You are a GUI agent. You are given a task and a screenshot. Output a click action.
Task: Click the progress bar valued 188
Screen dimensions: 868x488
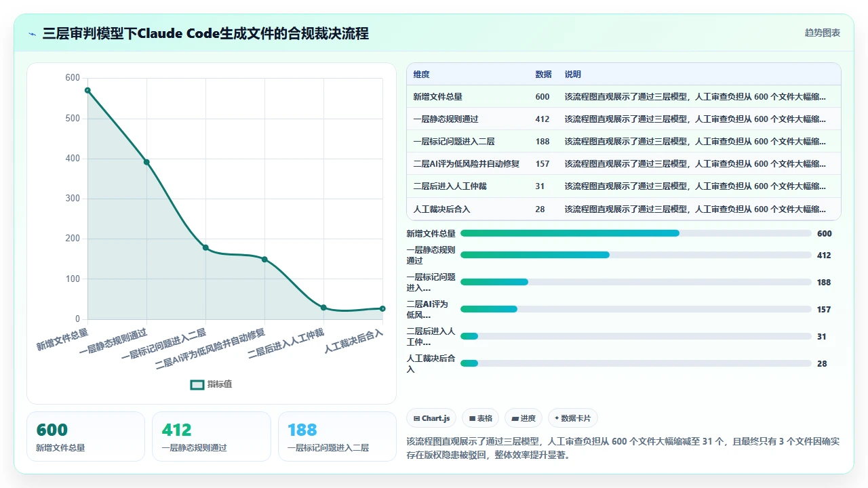(x=636, y=282)
